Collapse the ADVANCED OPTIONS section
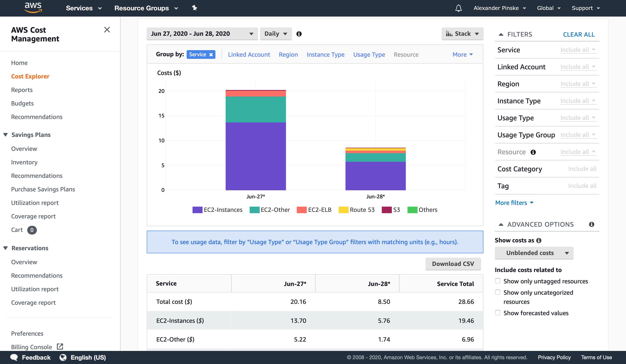The height and width of the screenshot is (364, 626). point(536,225)
